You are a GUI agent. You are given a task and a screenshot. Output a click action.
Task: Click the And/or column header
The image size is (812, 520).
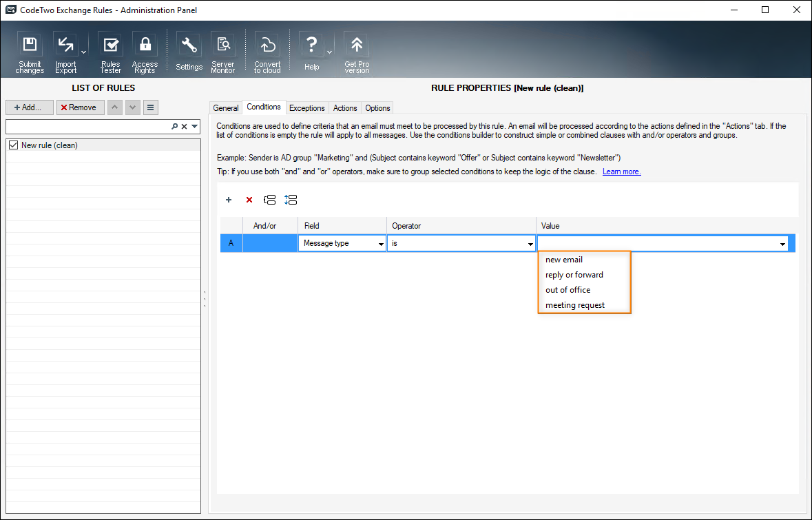point(270,226)
